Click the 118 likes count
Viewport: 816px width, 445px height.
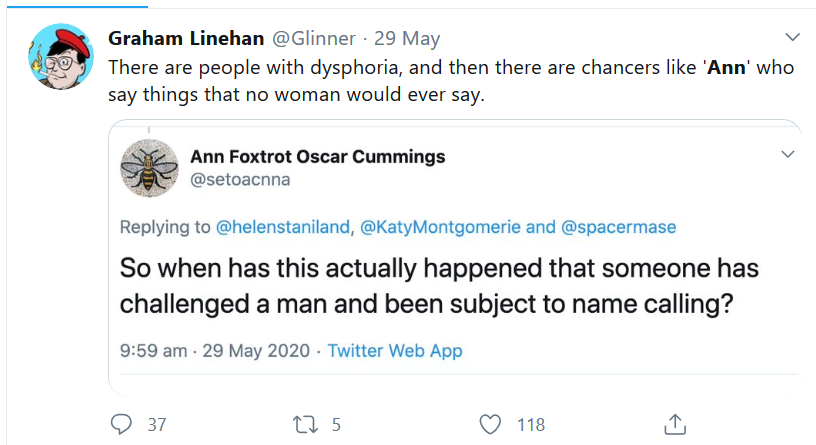point(530,425)
